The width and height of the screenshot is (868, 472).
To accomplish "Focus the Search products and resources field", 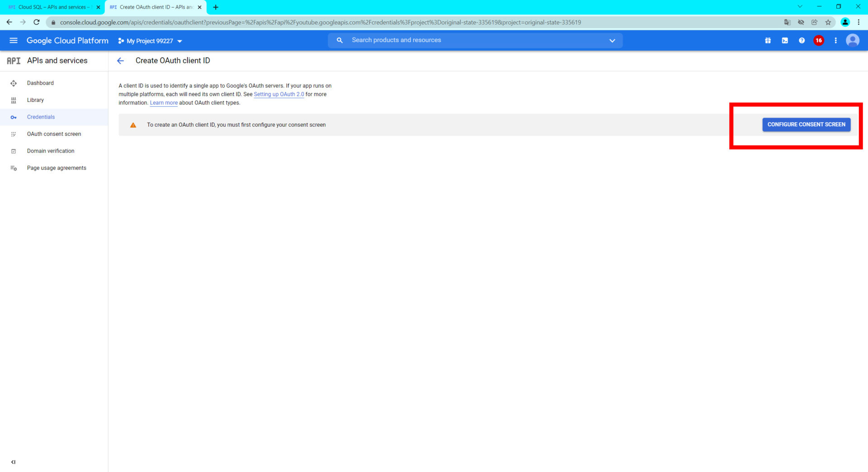I will point(475,40).
